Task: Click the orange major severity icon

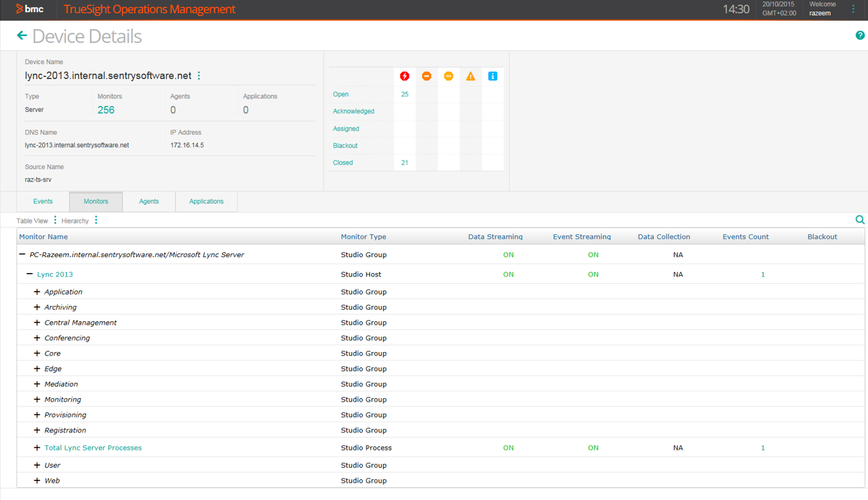Action: tap(426, 76)
